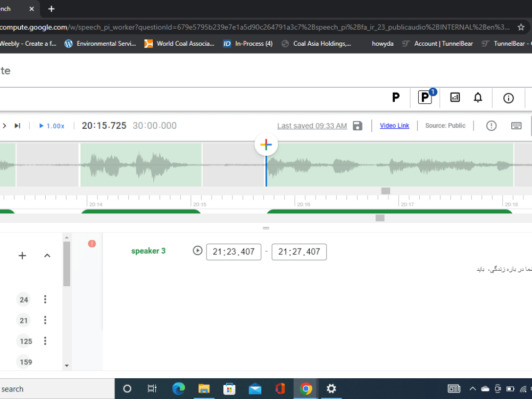This screenshot has width=532, height=399.
Task: Click the warning exclamation icon near keyboard icon
Action: 491,126
